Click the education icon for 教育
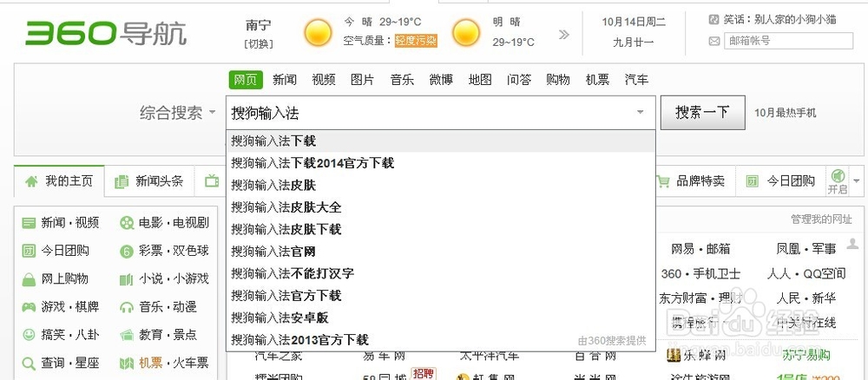868x380 pixels. tap(127, 335)
